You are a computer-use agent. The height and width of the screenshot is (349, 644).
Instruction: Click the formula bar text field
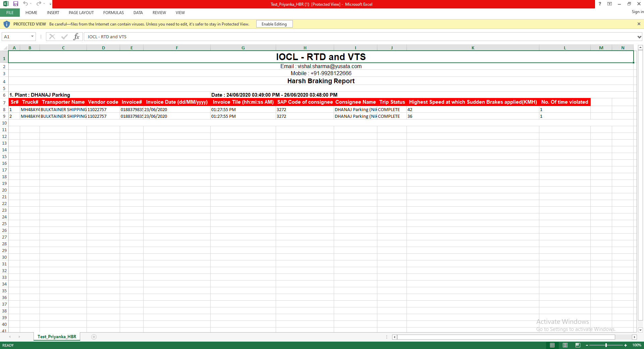tap(361, 37)
